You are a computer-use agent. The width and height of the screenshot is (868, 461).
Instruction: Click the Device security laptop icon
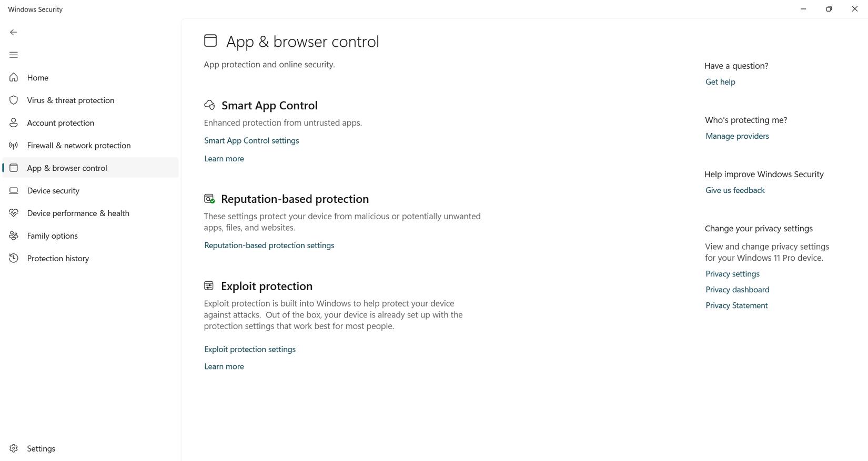(x=14, y=191)
